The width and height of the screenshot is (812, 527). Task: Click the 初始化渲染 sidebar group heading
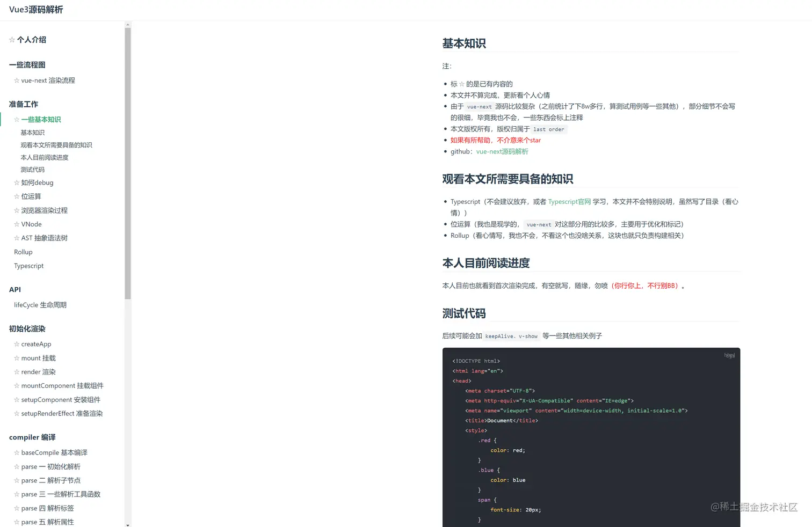point(27,329)
